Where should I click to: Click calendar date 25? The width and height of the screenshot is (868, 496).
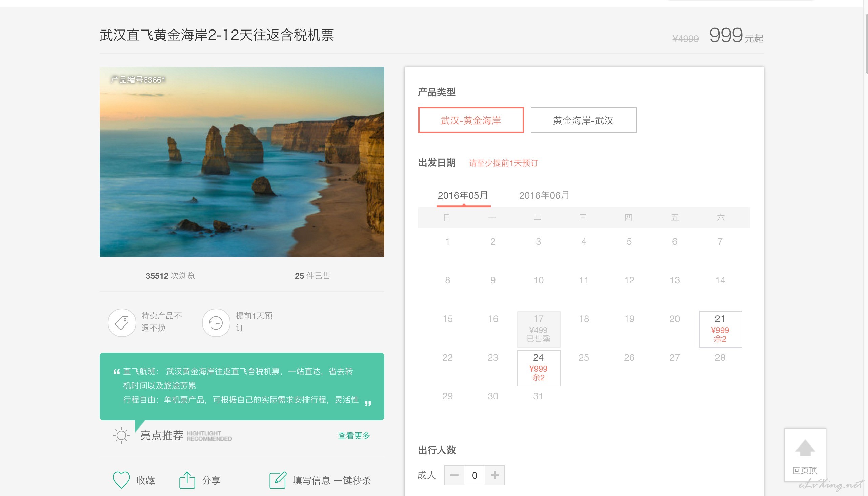(x=584, y=357)
